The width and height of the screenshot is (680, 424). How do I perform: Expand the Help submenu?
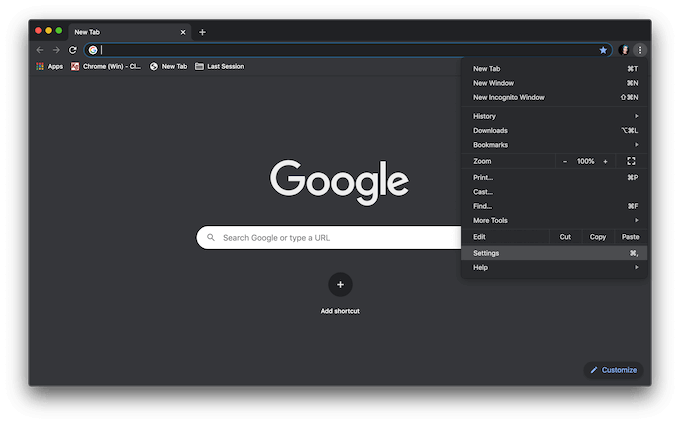[554, 267]
